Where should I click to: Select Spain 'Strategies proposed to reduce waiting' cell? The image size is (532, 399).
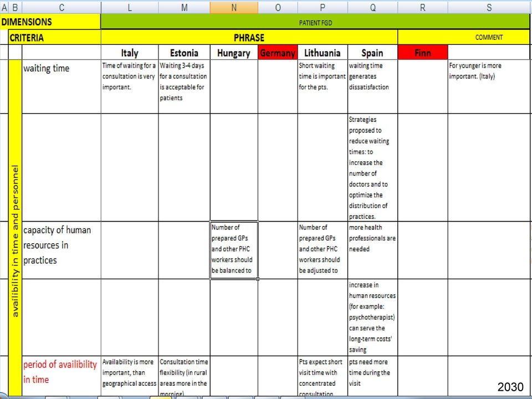(x=372, y=167)
